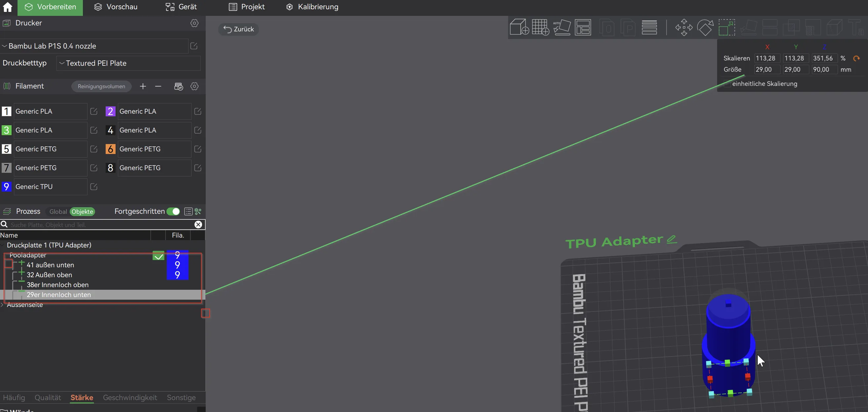The image size is (868, 412).
Task: Clear the object search field
Action: click(198, 225)
